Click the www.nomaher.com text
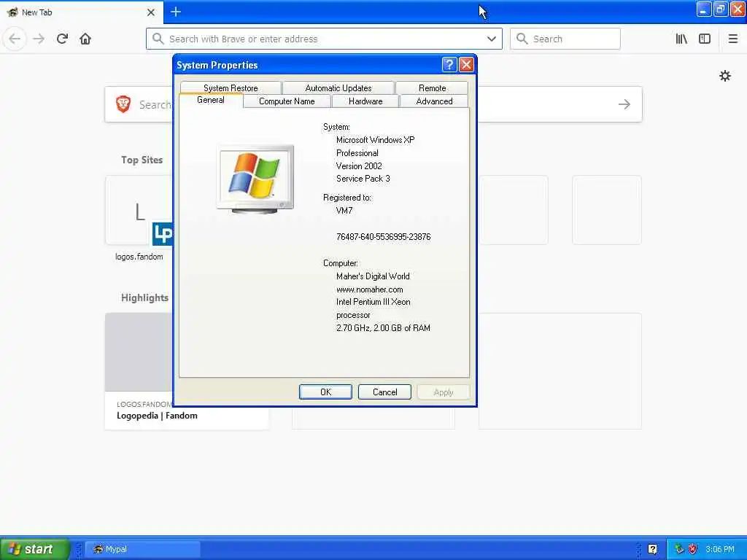 (369, 289)
